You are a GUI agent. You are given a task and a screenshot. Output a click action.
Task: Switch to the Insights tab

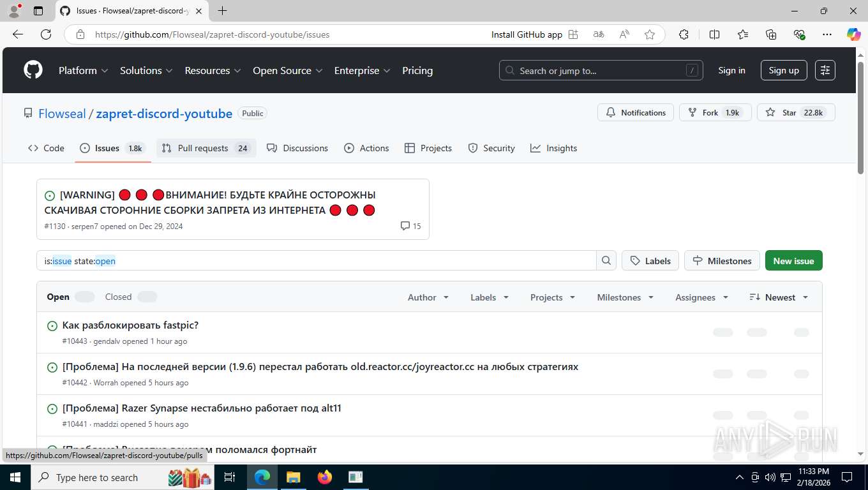point(554,148)
